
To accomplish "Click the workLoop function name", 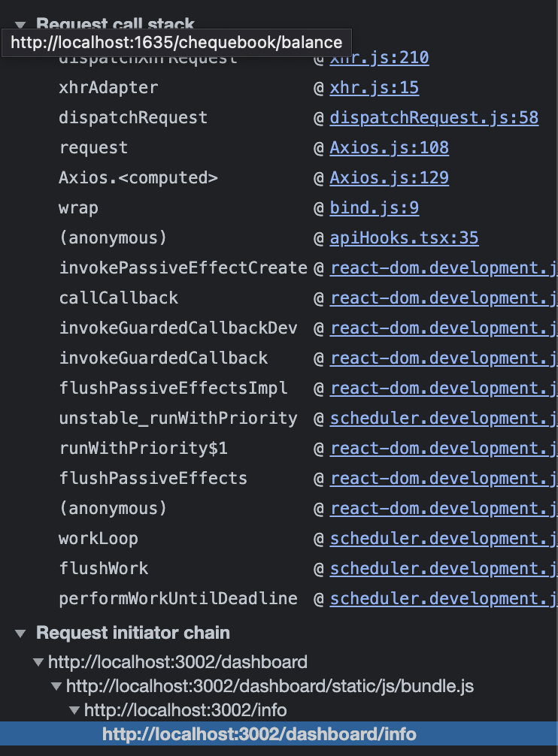I will [x=99, y=539].
